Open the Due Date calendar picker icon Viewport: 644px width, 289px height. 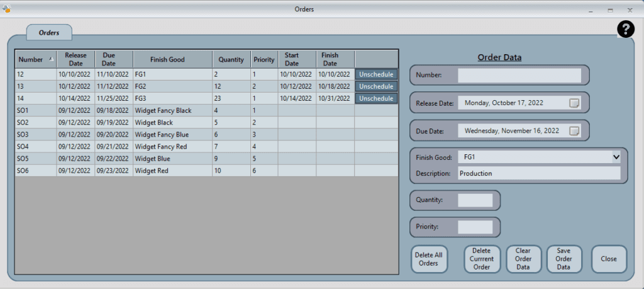click(x=574, y=131)
